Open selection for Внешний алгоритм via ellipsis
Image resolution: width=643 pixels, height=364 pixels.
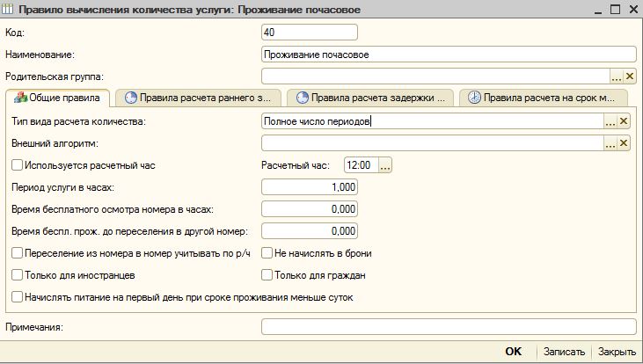(610, 143)
